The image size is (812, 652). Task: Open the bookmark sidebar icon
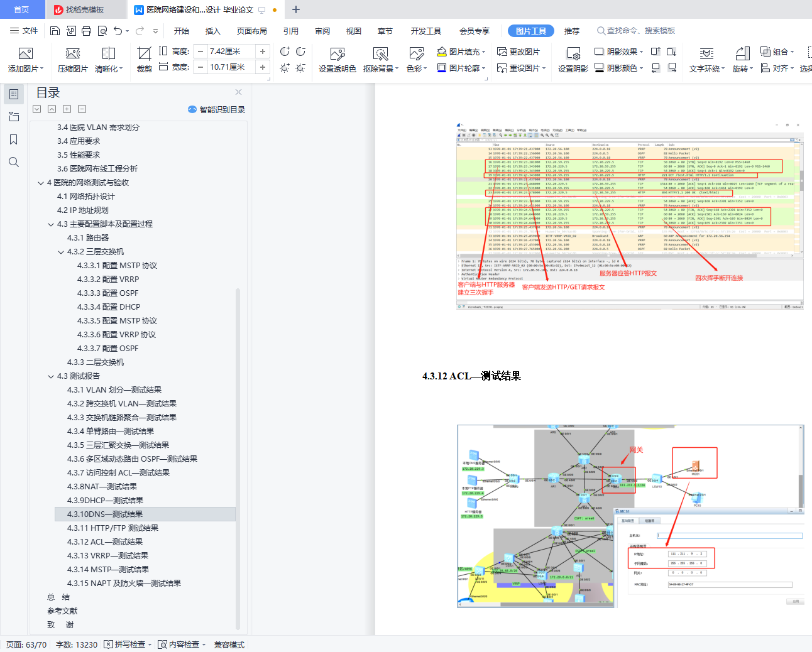tap(14, 139)
